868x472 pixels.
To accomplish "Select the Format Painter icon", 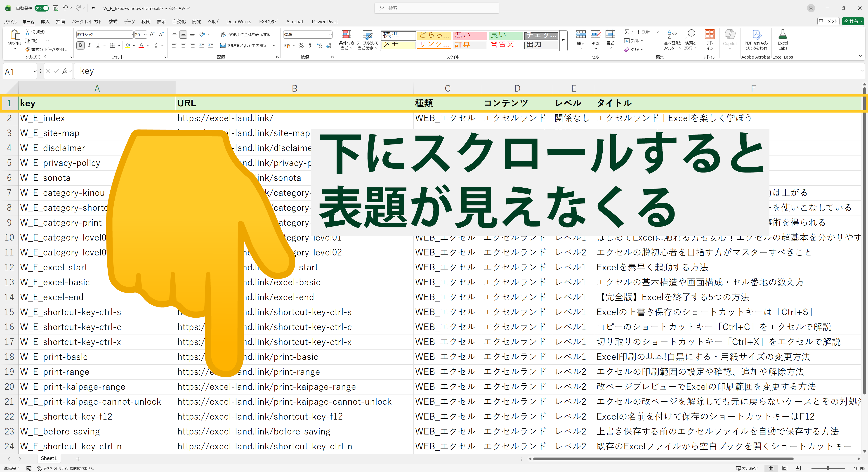I will (x=27, y=49).
